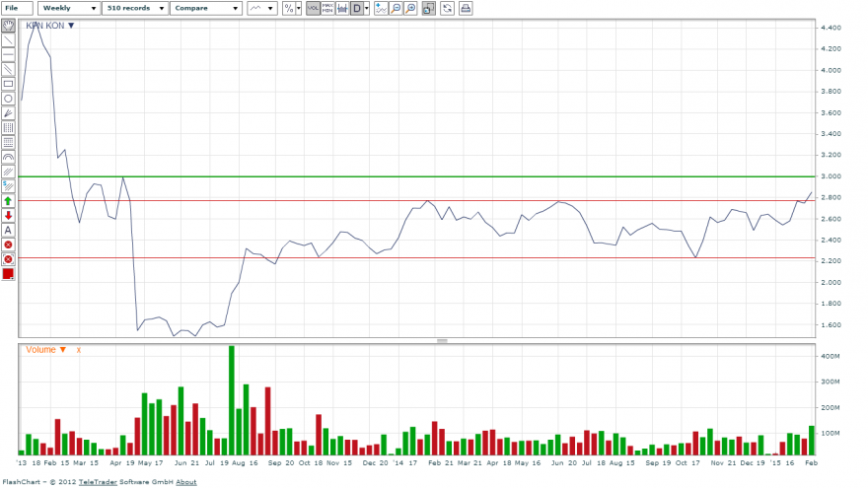Click the 4.400 price axis label
868x488 pixels.
(x=831, y=28)
